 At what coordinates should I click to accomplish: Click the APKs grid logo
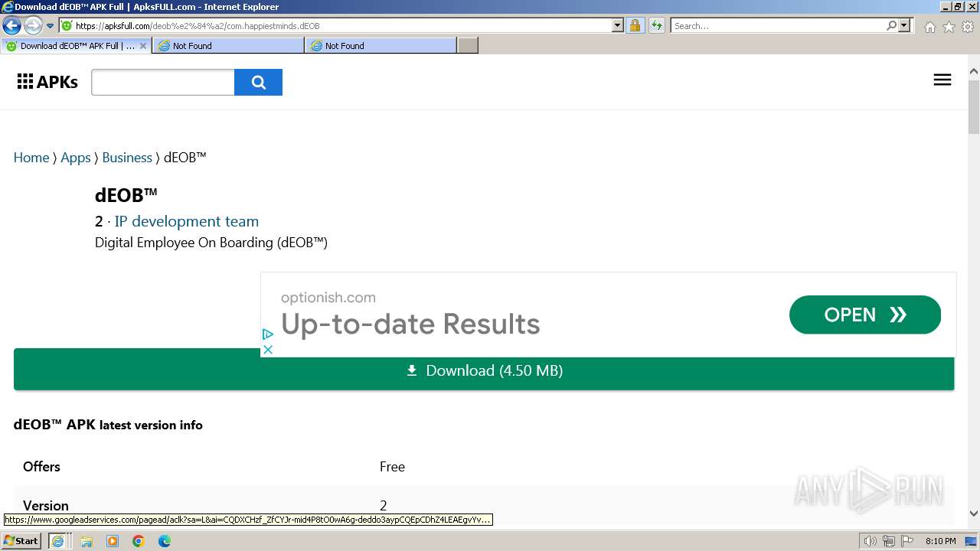tap(47, 82)
